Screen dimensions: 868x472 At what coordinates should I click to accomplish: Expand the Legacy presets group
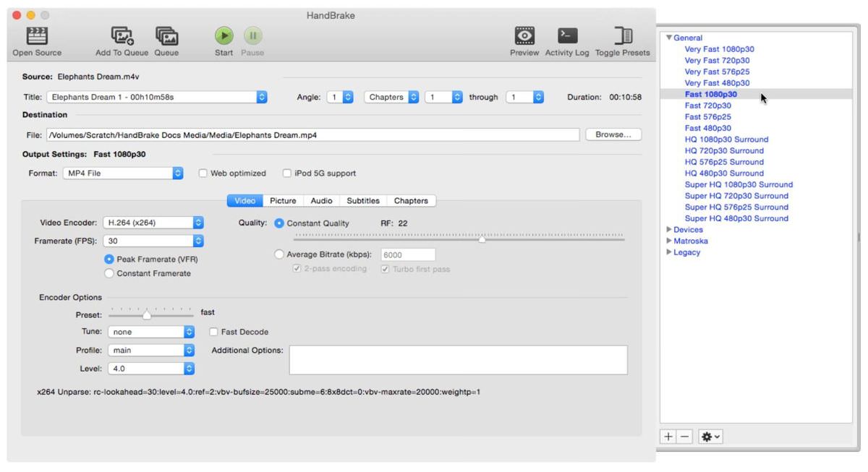pyautogui.click(x=669, y=253)
